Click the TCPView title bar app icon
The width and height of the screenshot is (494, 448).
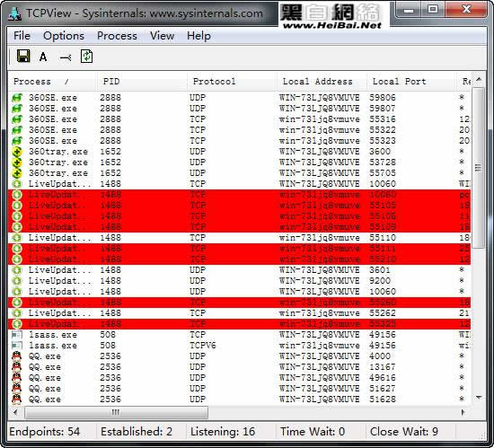14,13
